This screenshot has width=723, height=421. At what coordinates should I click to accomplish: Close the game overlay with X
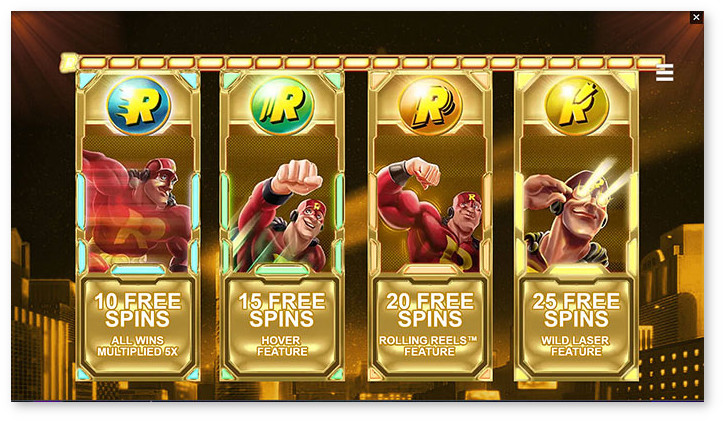696,18
